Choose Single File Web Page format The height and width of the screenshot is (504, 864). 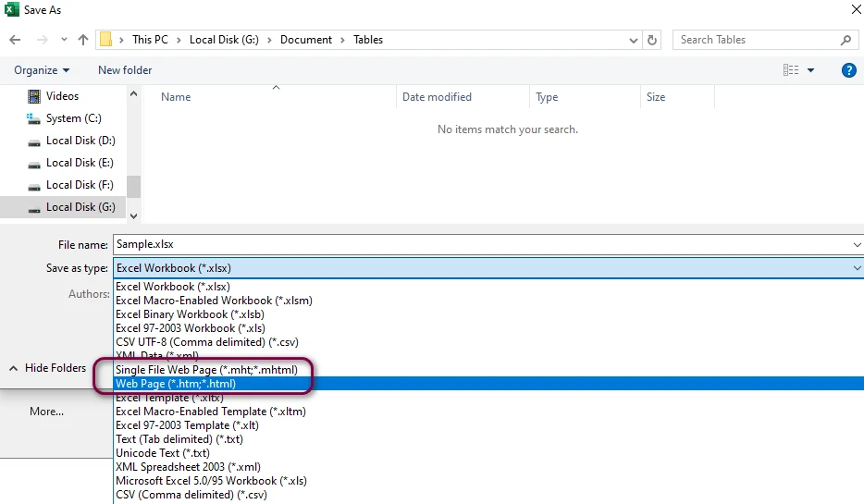pos(206,370)
